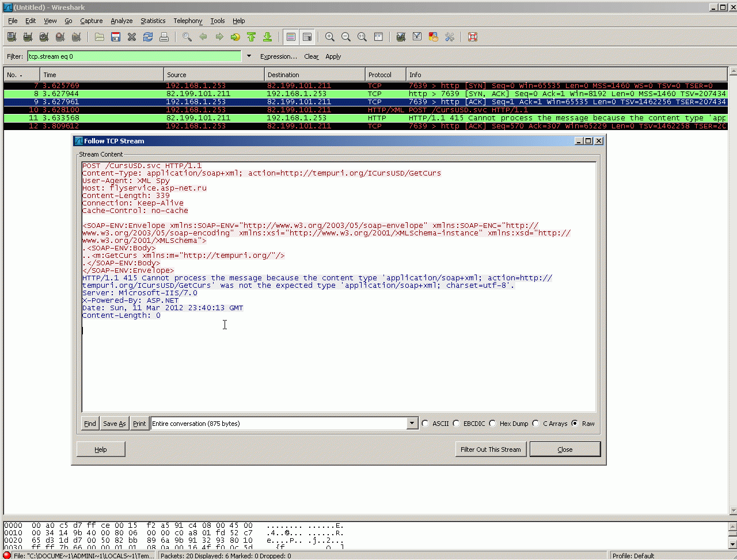Viewport: 737px width, 560px height.
Task: Click Go to packet number toolbar icon
Action: click(235, 37)
